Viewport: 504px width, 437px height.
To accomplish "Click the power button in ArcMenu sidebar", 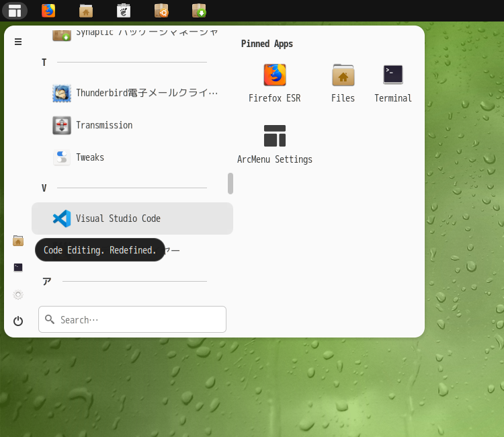I will (x=18, y=321).
